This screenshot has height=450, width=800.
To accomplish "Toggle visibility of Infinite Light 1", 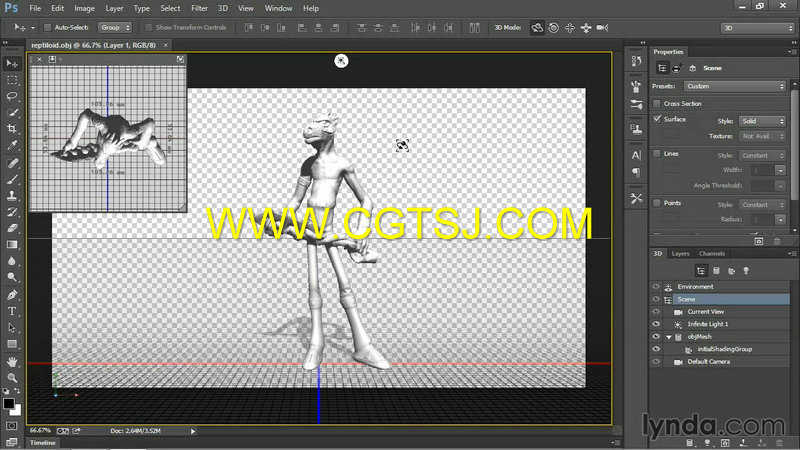I will tap(657, 324).
